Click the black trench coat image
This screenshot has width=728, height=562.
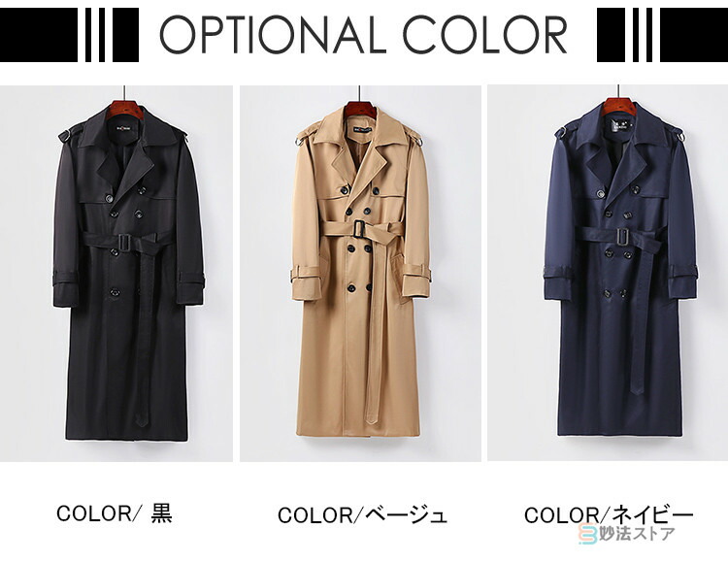pos(116,273)
